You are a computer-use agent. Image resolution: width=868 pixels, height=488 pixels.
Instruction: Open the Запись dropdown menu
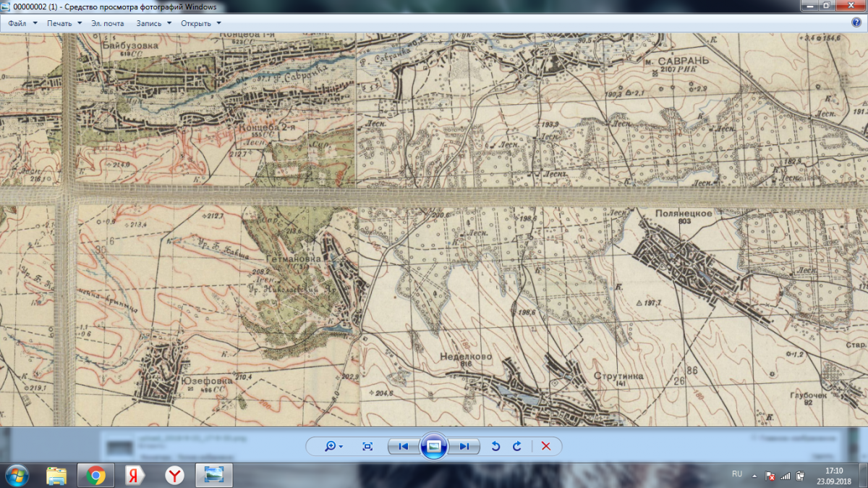click(x=153, y=23)
